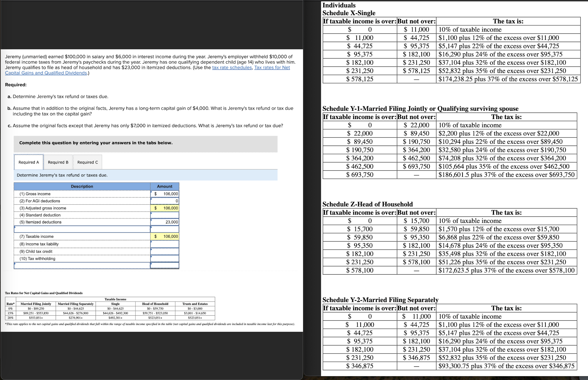The height and width of the screenshot is (380, 588).
Task: Open Tax rates for Net Capital Gains link
Action: (x=272, y=67)
